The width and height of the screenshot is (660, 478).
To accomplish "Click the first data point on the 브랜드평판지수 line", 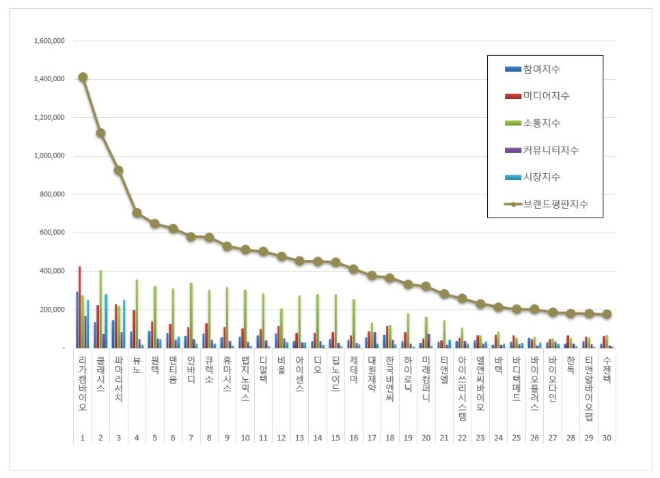I will 82,77.
